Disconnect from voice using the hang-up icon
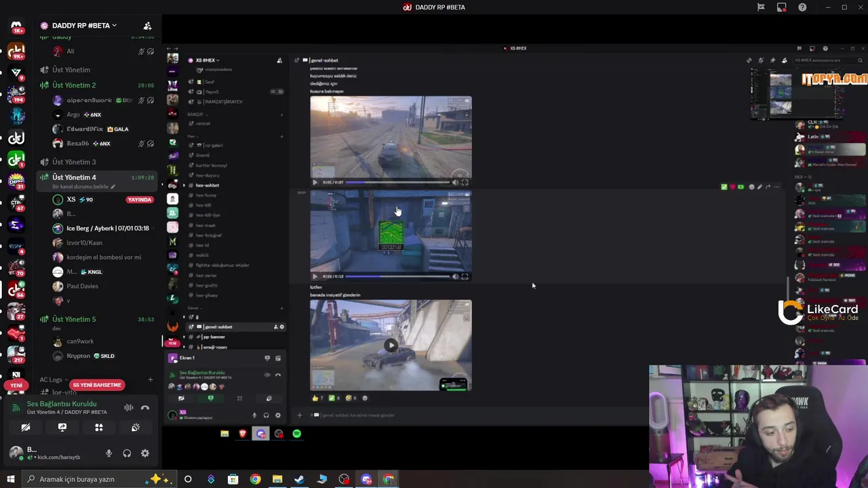Viewport: 868px width, 488px height. 144,407
